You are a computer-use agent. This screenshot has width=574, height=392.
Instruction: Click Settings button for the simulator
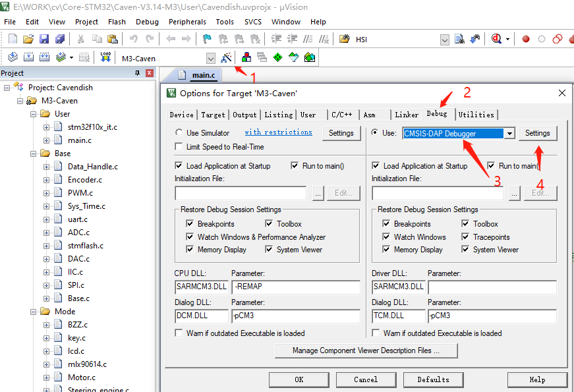(x=341, y=133)
